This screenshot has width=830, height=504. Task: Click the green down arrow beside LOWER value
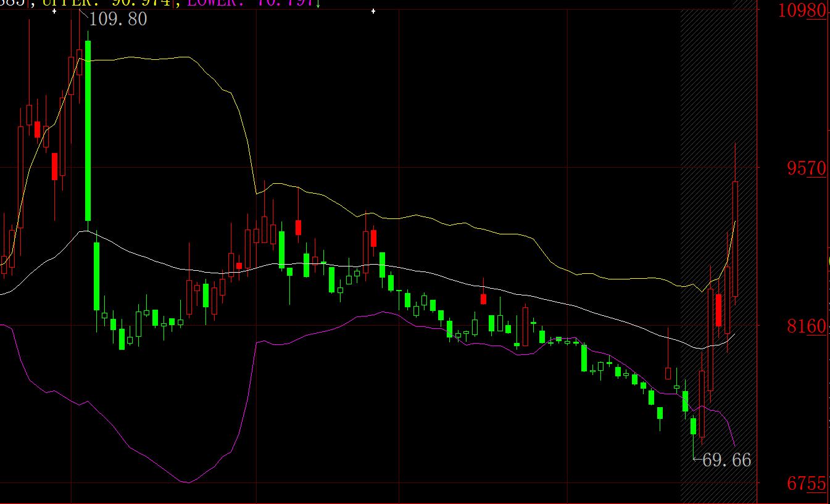(317, 4)
